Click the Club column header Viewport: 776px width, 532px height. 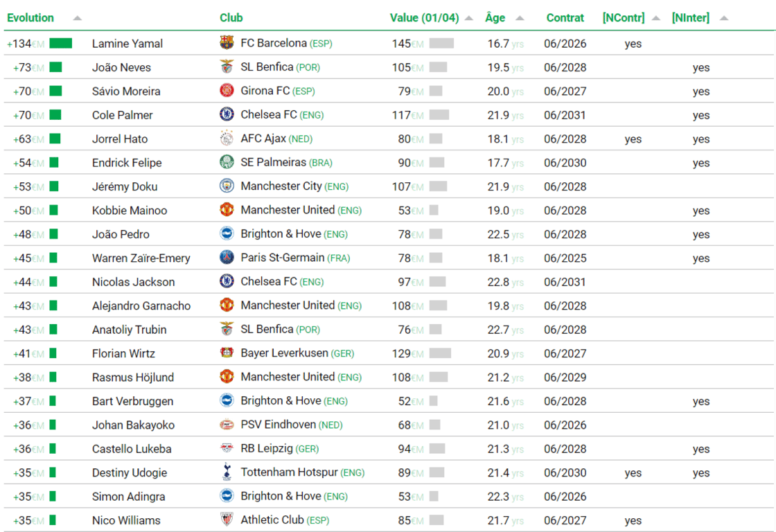[231, 18]
